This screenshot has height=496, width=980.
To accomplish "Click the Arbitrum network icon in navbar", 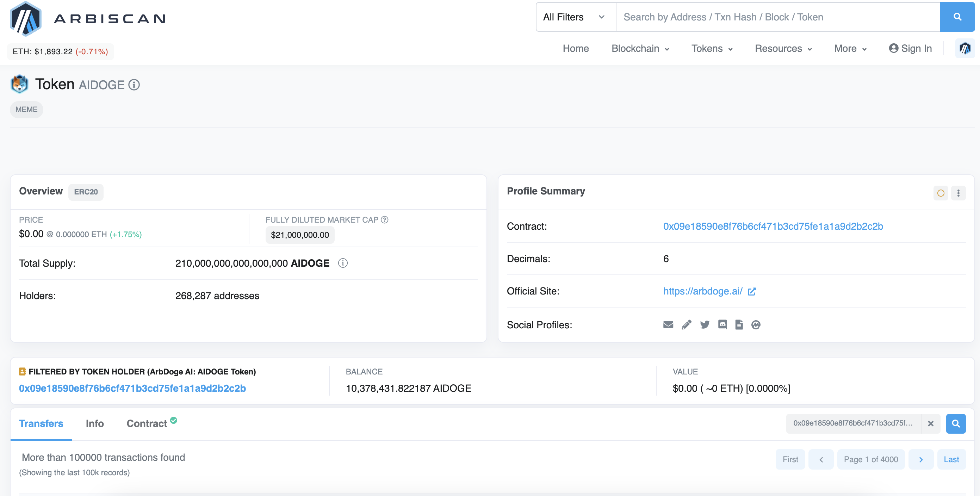I will pyautogui.click(x=965, y=48).
